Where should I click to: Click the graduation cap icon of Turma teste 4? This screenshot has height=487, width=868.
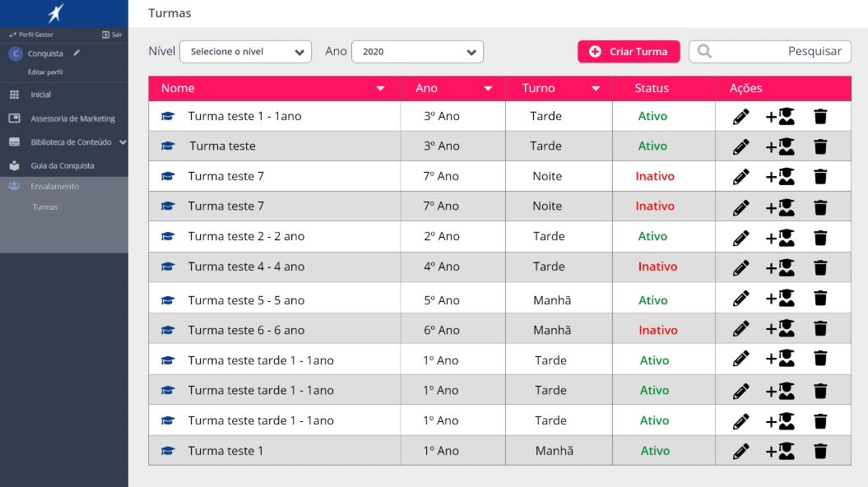[x=168, y=267]
